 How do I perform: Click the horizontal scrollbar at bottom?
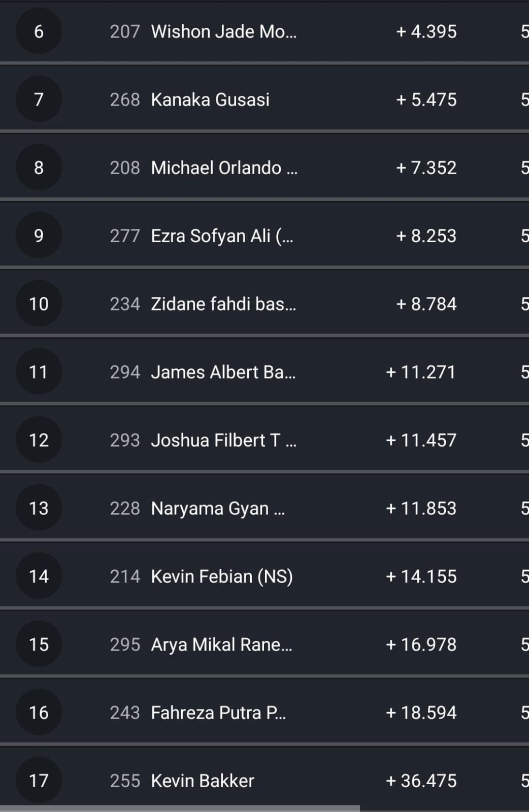click(x=180, y=808)
